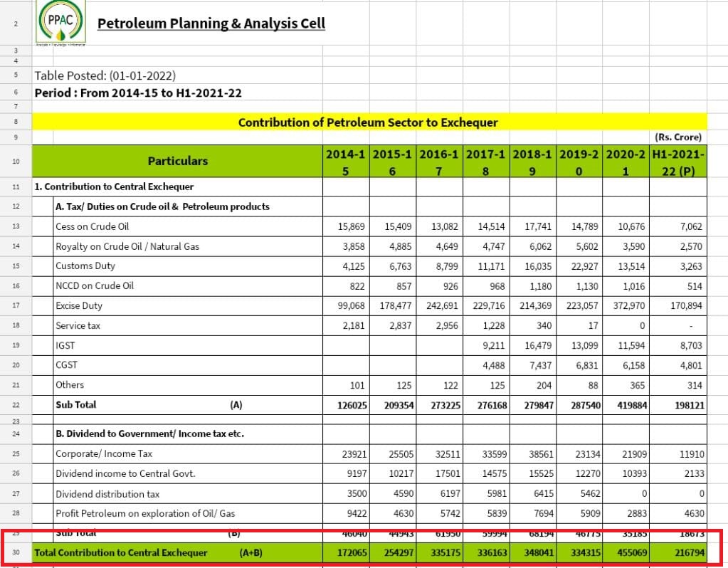Select 'Royalty on Crude Oil / Natural Gas' cell
The image size is (728, 568).
tap(188, 246)
